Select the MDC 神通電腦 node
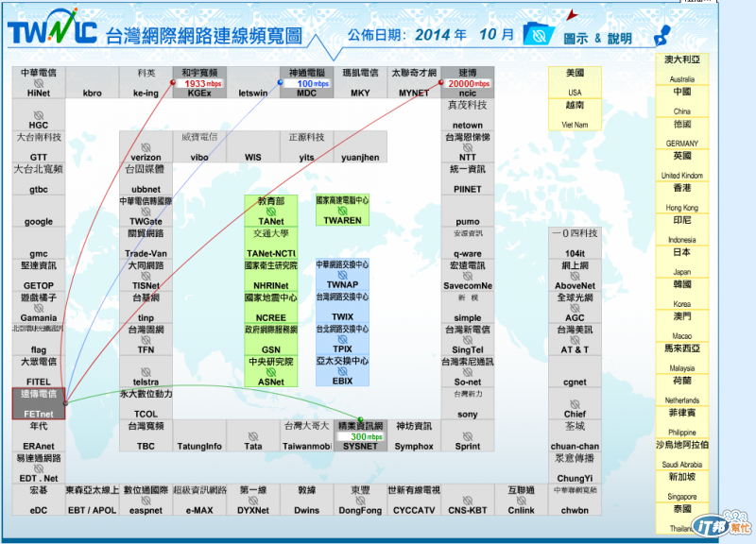756x544 pixels. tap(306, 82)
